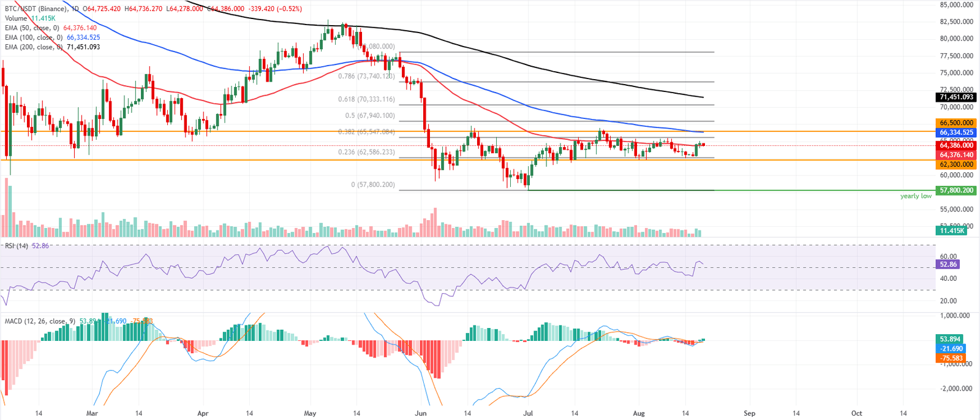Click the red 64,376.140 EMA price label
Viewport: 980px width, 420px height.
click(x=956, y=155)
